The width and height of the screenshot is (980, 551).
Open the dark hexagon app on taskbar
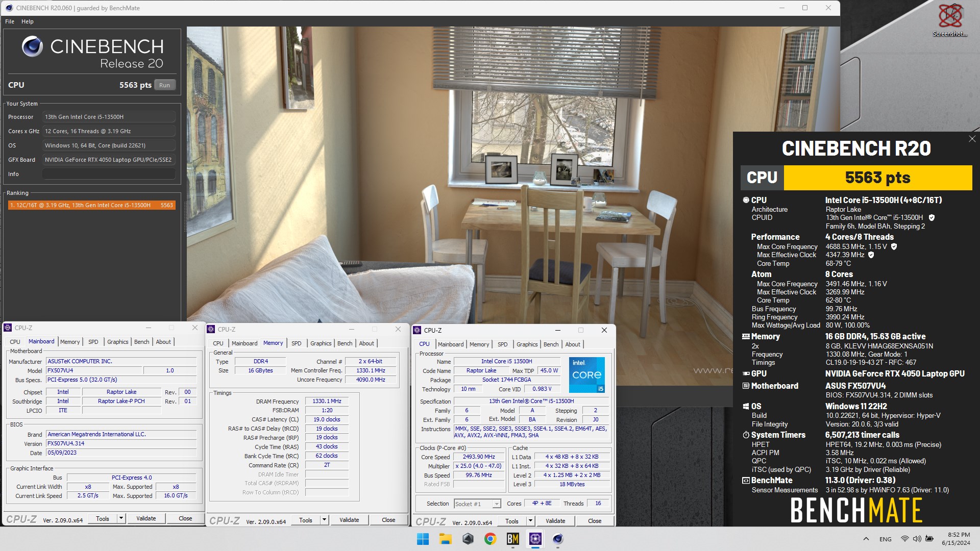point(468,539)
